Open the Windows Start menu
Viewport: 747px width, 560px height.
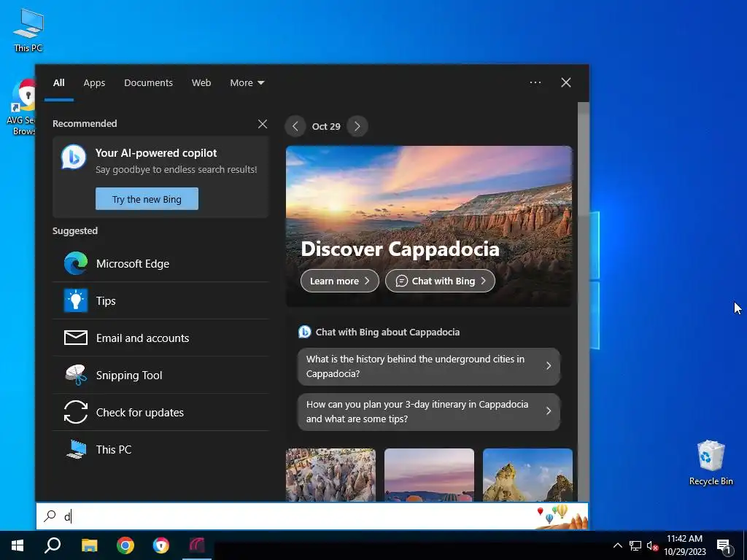point(18,545)
